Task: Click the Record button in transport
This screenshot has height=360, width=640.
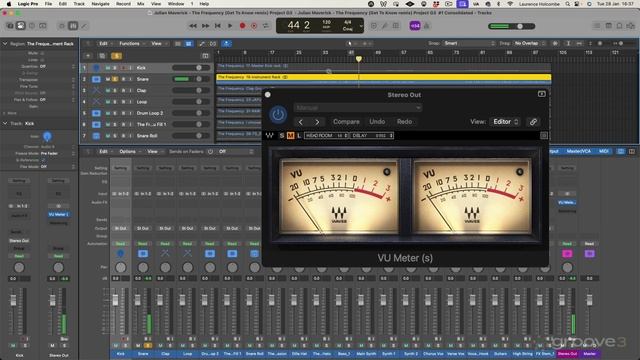Action: [242, 26]
